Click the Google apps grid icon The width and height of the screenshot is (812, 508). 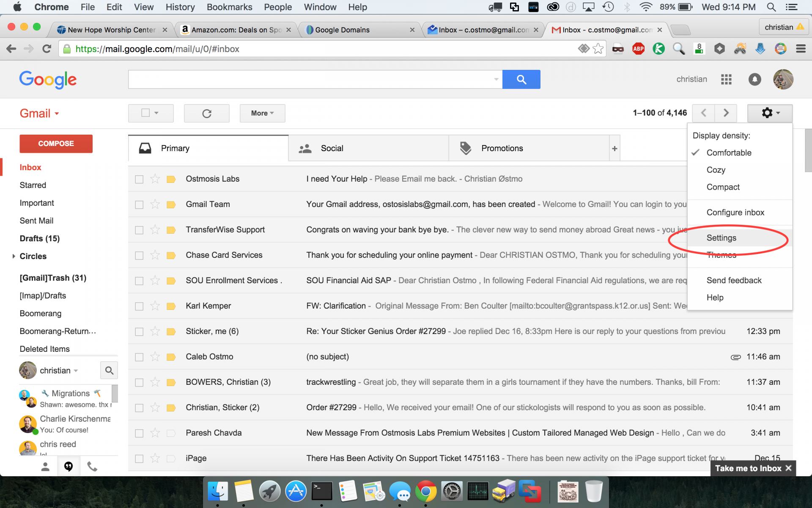(x=727, y=79)
